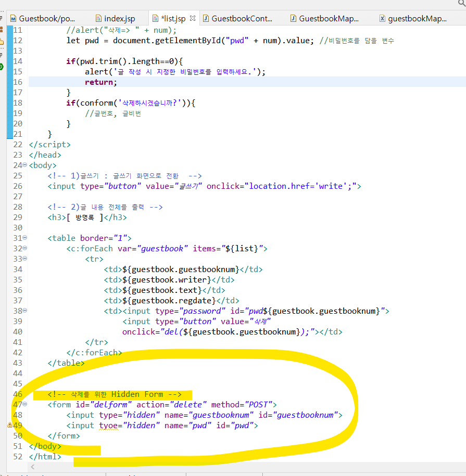Collapse the c:forEach fold at line 32
466x476 pixels.
25,248
